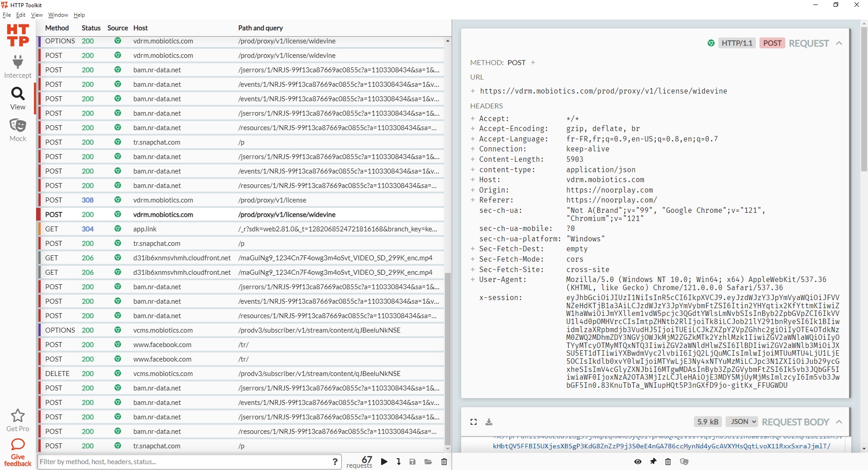Expand the URL details plus sign
Image resolution: width=868 pixels, height=470 pixels.
click(x=473, y=91)
